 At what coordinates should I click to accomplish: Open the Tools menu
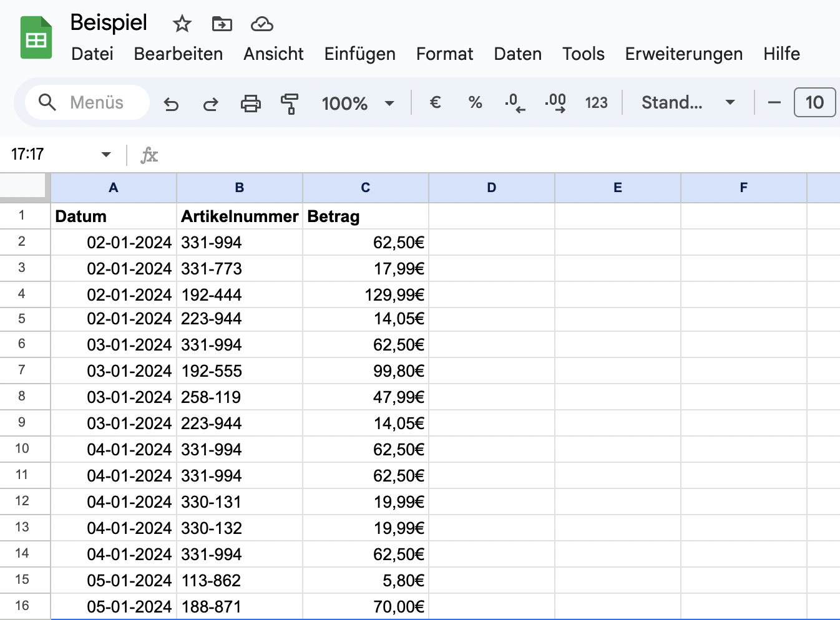584,54
